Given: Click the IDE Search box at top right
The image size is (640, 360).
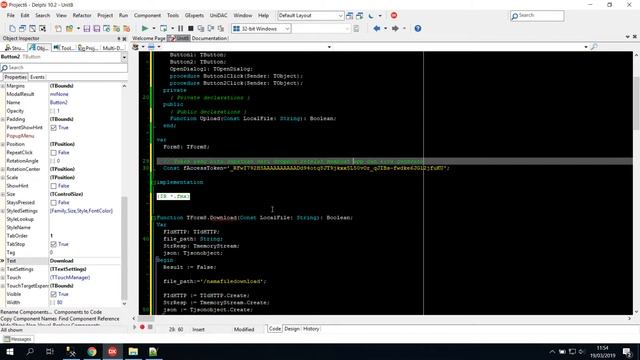Looking at the screenshot, I should (x=537, y=16).
